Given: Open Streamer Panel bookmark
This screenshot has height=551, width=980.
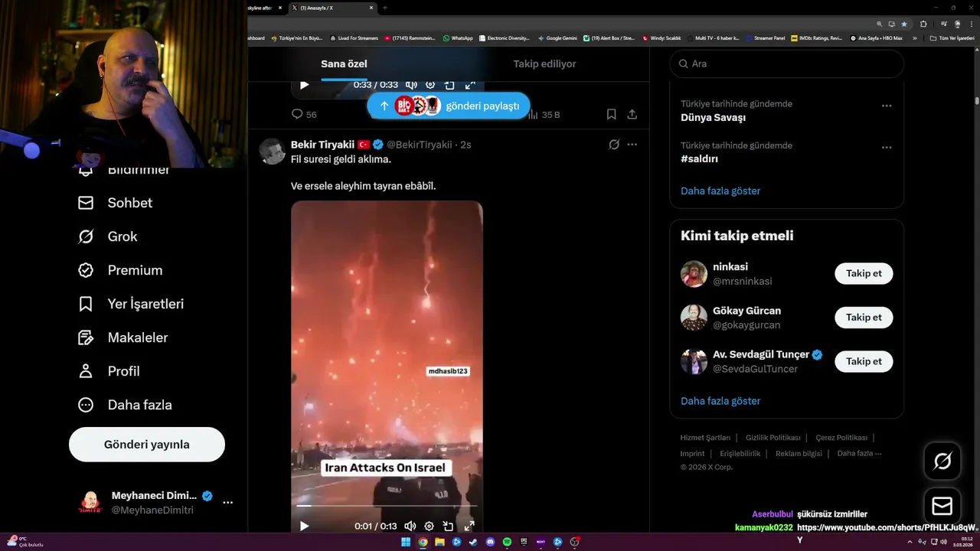Looking at the screenshot, I should [765, 37].
